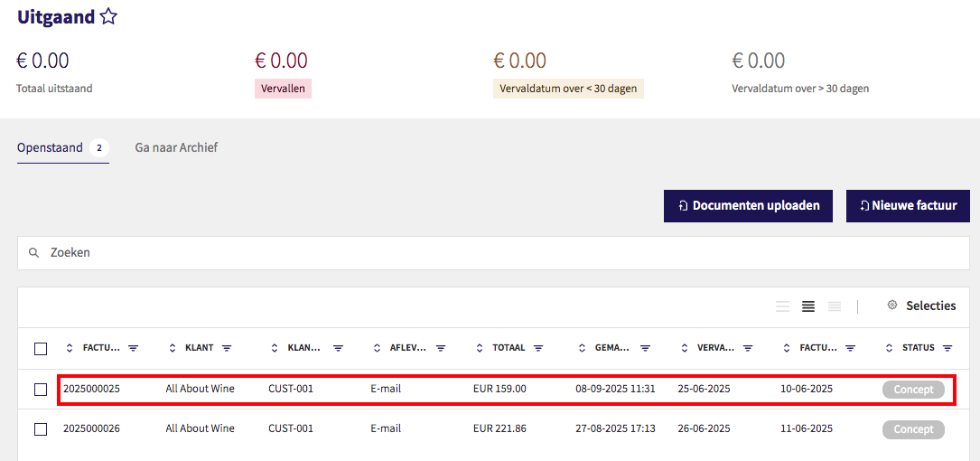This screenshot has height=461, width=980.
Task: Mark the Uitgaand page as favorite star
Action: coord(108,16)
